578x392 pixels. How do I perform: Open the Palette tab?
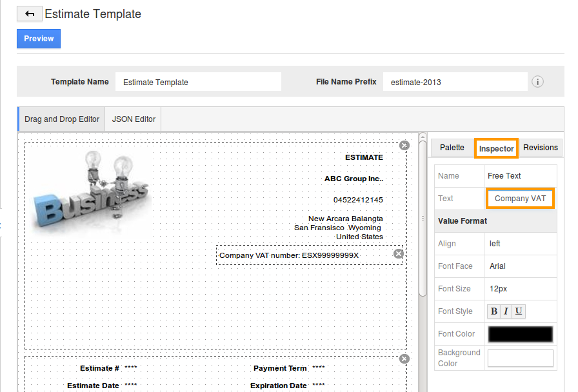point(452,148)
